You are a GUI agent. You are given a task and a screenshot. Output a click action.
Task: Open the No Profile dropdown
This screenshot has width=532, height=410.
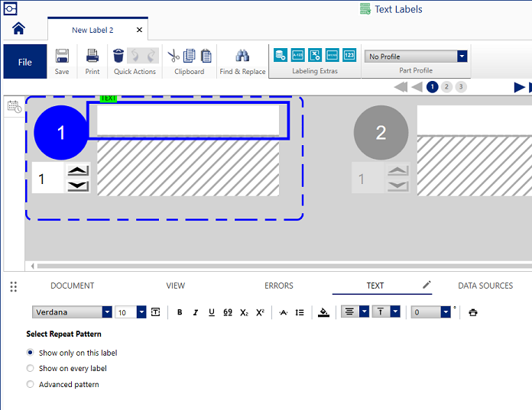462,56
